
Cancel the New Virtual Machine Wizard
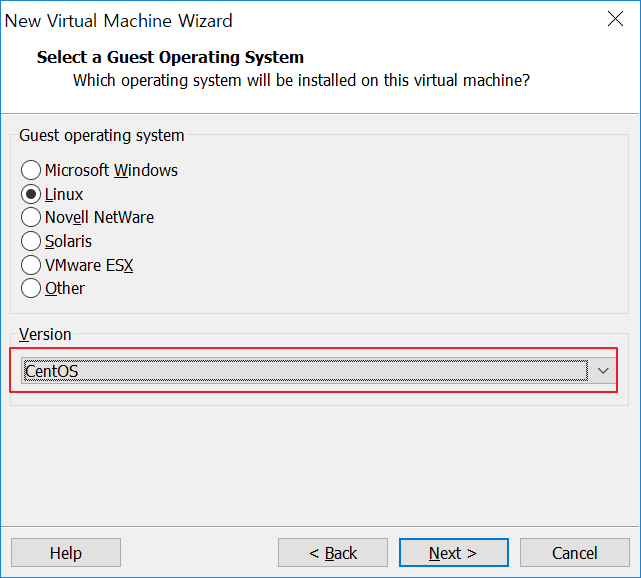pos(574,553)
